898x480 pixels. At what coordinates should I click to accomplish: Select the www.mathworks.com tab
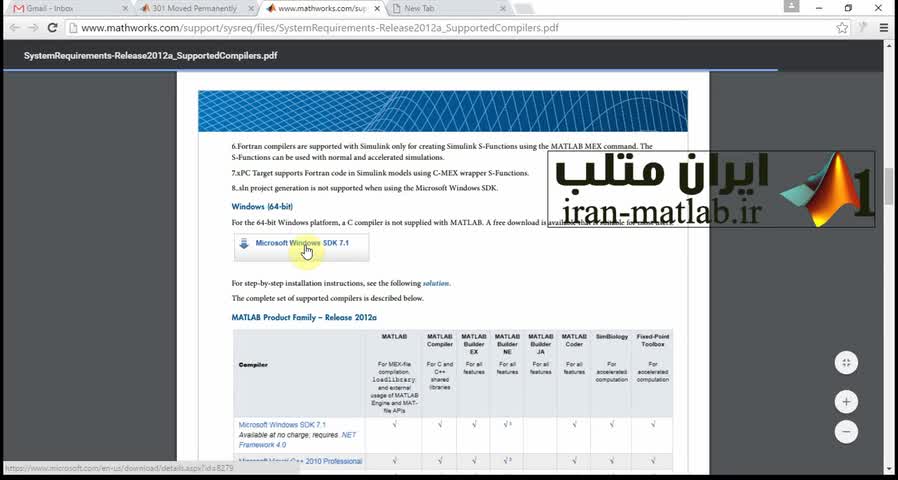(322, 9)
